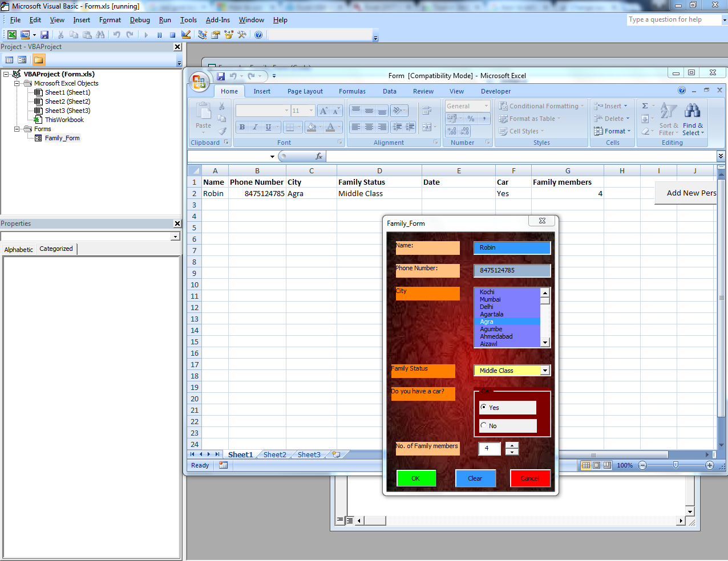Click the View Microsoft Excel icon
728x561 pixels.
[x=11, y=35]
